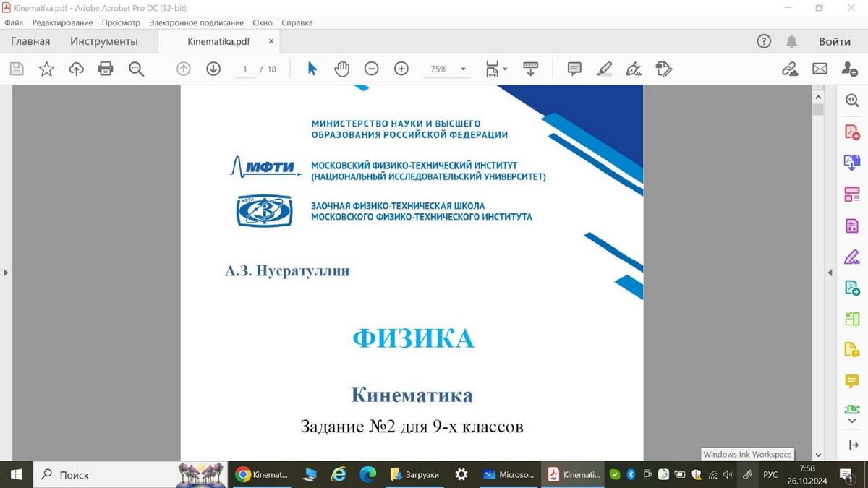
Task: Add file to starred bookmarks
Action: (46, 69)
